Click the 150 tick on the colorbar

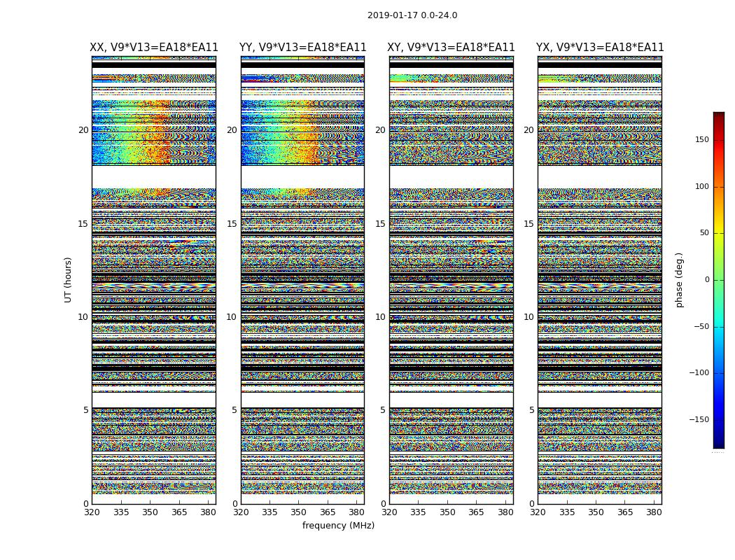coord(701,139)
